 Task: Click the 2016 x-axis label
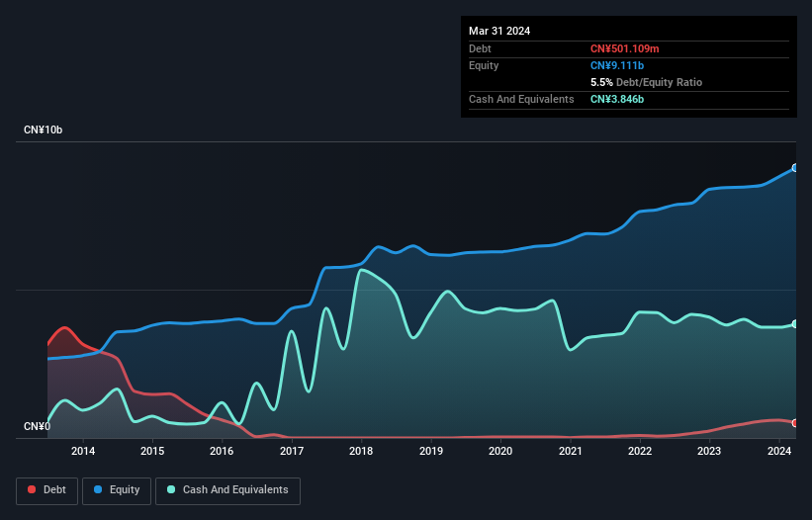(222, 451)
